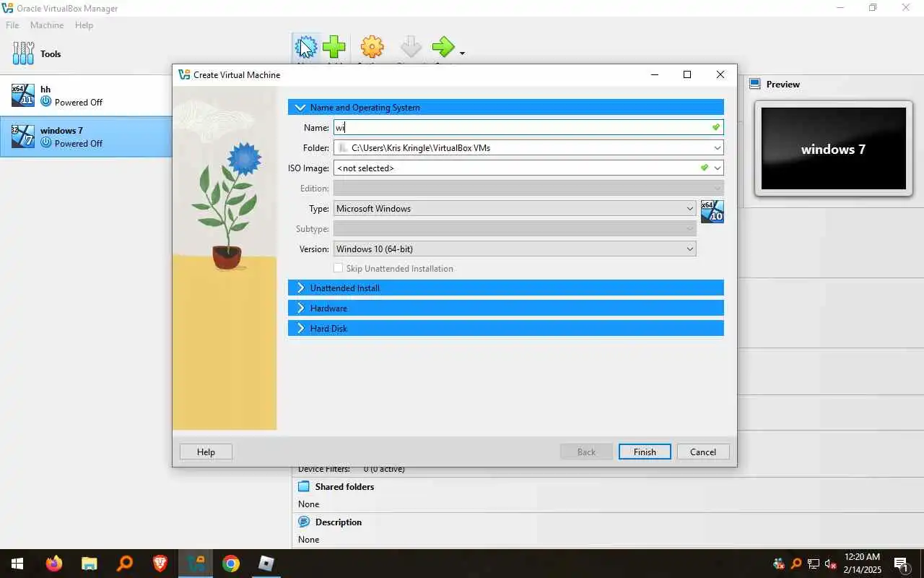This screenshot has width=924, height=578.
Task: Select the windows 7 virtual machine
Action: coord(86,137)
